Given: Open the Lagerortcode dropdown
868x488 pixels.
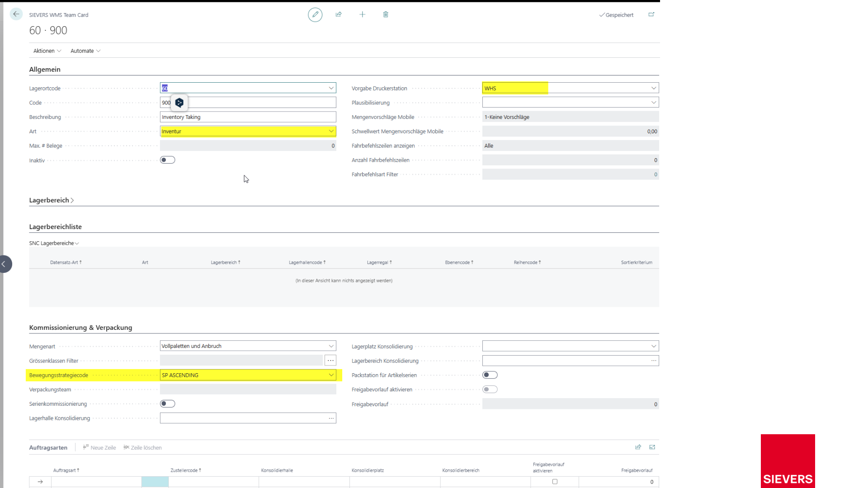Looking at the screenshot, I should (331, 88).
